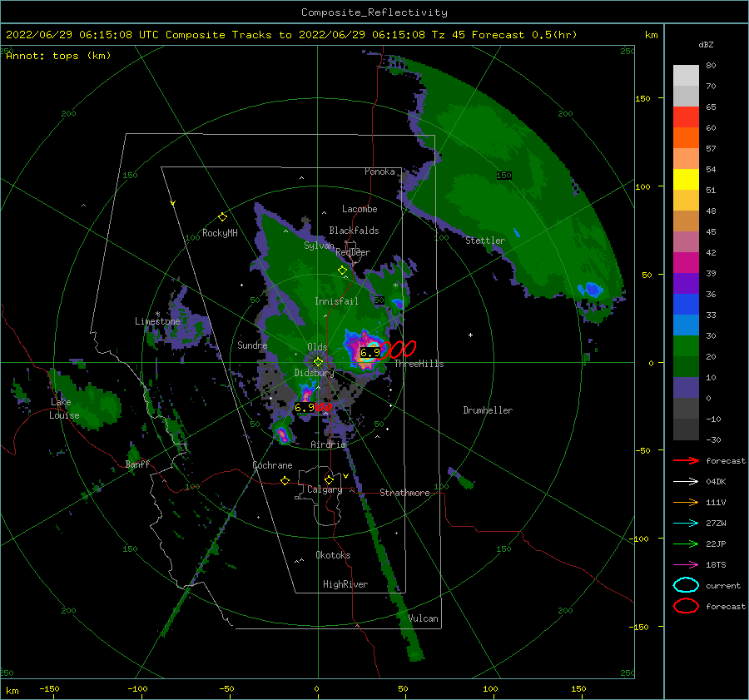
Task: Click the red forecast ellipse legend icon
Action: [686, 606]
